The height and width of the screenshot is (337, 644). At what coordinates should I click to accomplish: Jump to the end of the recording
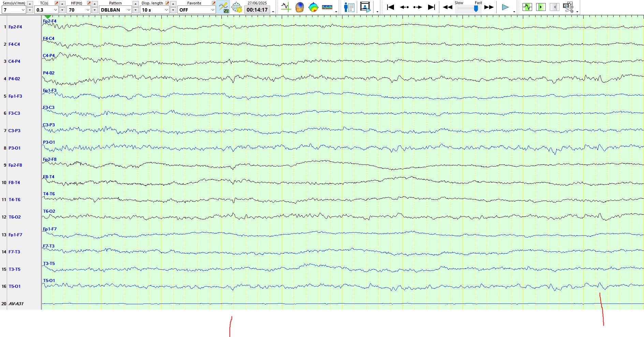pyautogui.click(x=431, y=7)
